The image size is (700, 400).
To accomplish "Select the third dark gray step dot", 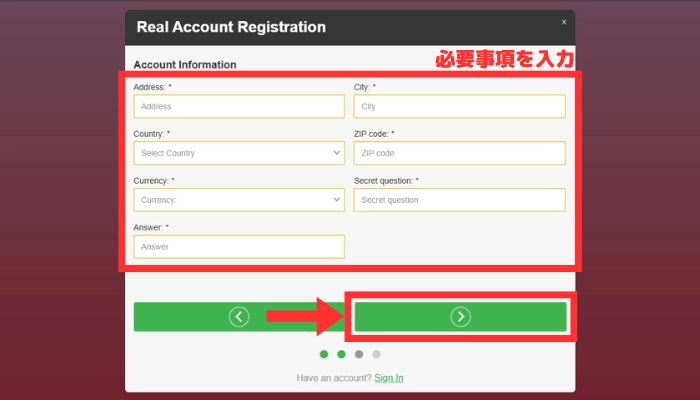I will coord(359,354).
